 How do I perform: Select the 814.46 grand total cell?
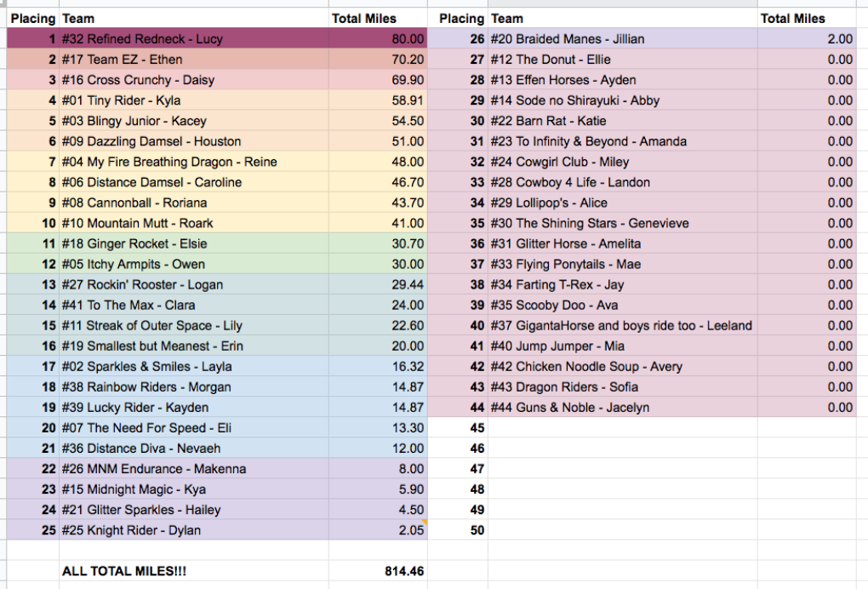tap(378, 571)
